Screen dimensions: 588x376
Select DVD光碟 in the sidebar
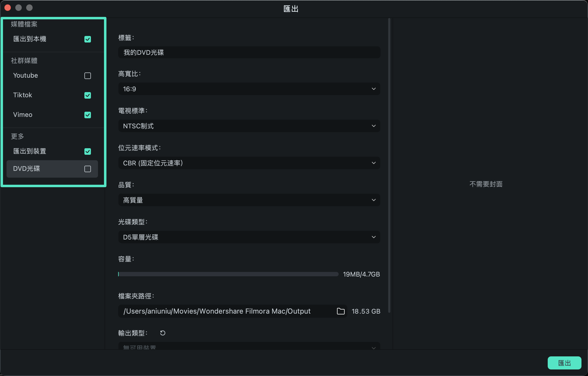pos(52,169)
